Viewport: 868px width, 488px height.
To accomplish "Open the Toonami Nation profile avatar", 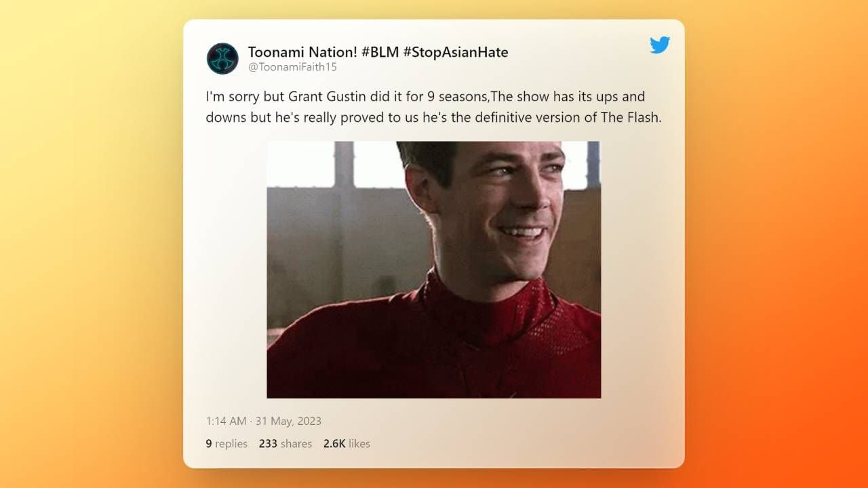I will tap(222, 58).
